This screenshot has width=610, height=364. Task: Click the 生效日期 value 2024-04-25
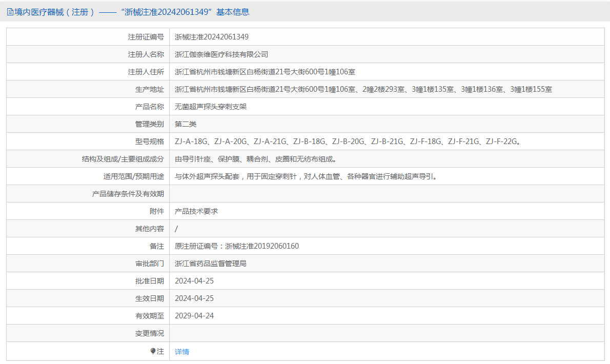[x=194, y=298]
